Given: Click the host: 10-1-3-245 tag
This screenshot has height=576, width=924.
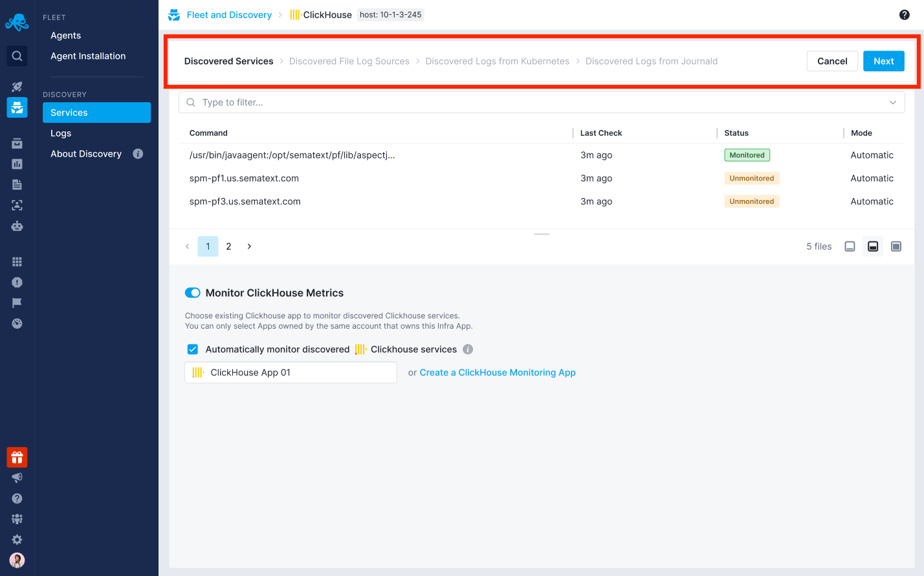Looking at the screenshot, I should click(x=391, y=15).
